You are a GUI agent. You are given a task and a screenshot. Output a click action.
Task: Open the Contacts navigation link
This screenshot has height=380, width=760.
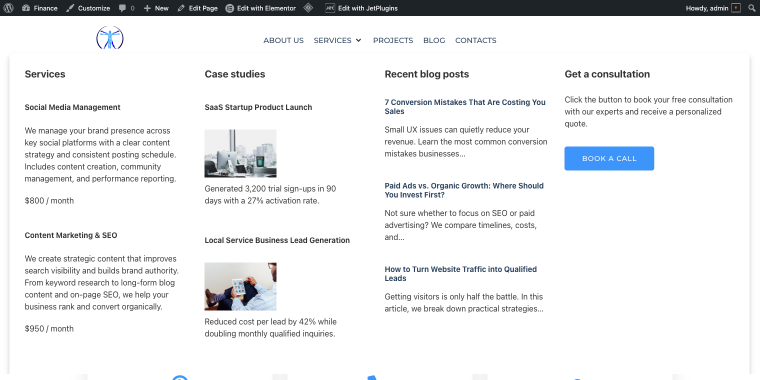coord(475,40)
